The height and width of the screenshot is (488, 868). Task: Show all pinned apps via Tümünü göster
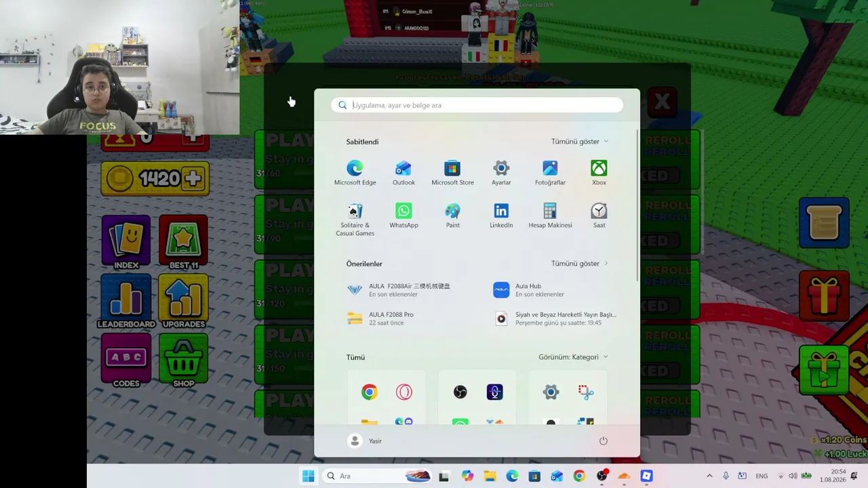pos(580,142)
